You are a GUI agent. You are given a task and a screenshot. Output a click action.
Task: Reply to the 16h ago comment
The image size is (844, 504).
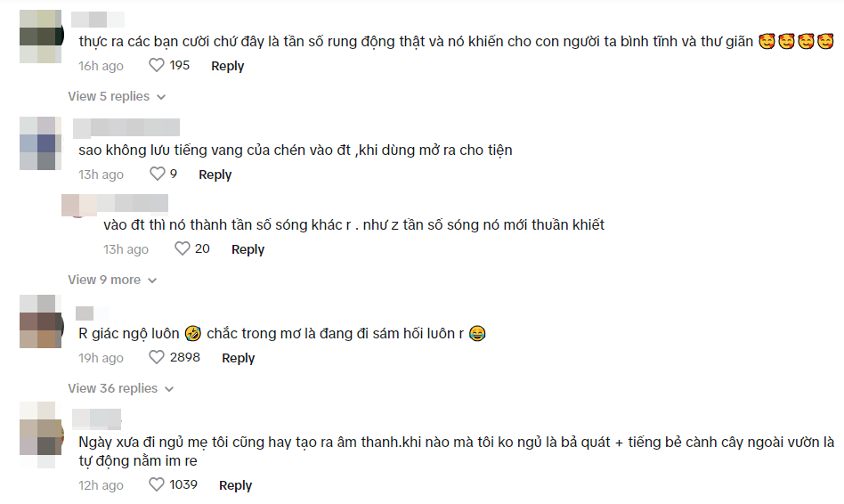click(x=227, y=66)
